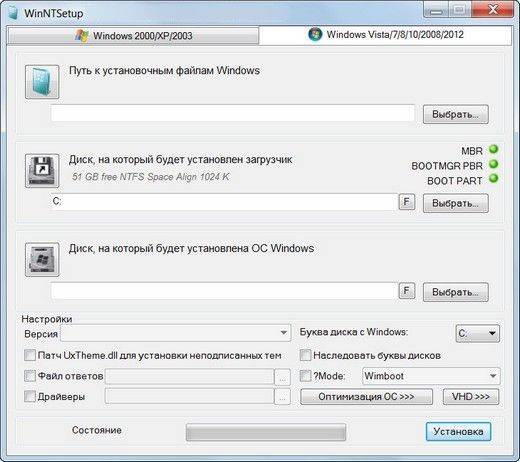Image resolution: width=520 pixels, height=462 pixels.
Task: Click the BOOT PART green status light
Action: pyautogui.click(x=493, y=179)
